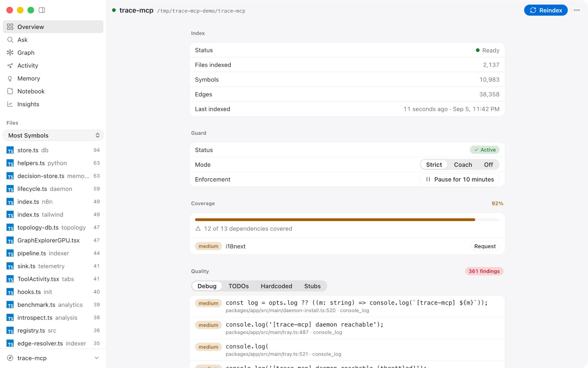Click the TS icon for ToolActivity.tsx
Screen dimensions: 588x368
[x=10, y=279]
